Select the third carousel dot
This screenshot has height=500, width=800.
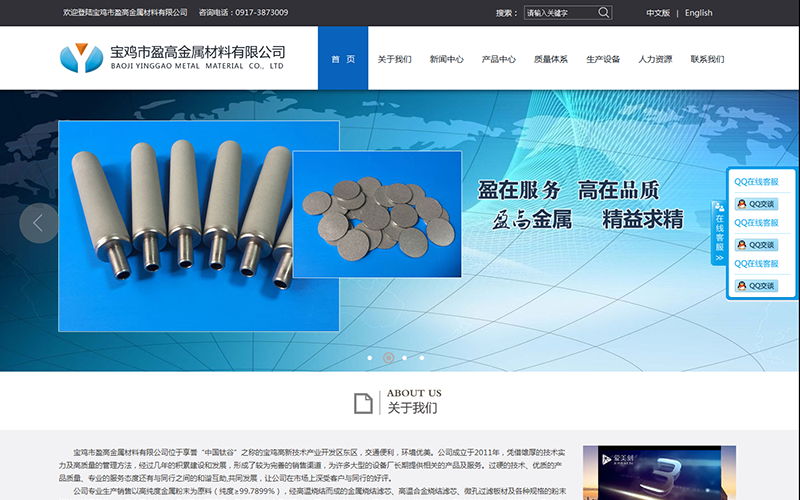click(x=405, y=358)
